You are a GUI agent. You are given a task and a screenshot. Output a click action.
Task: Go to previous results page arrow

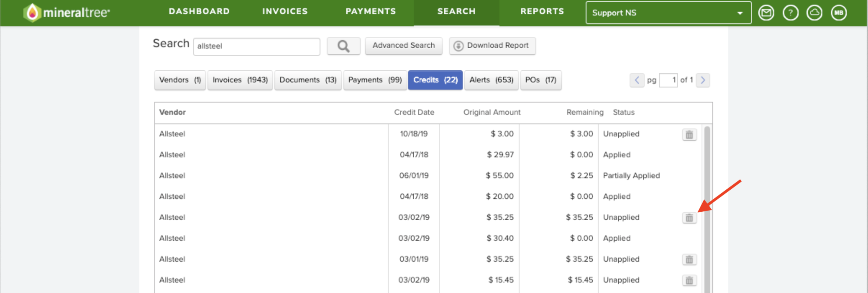(x=637, y=80)
